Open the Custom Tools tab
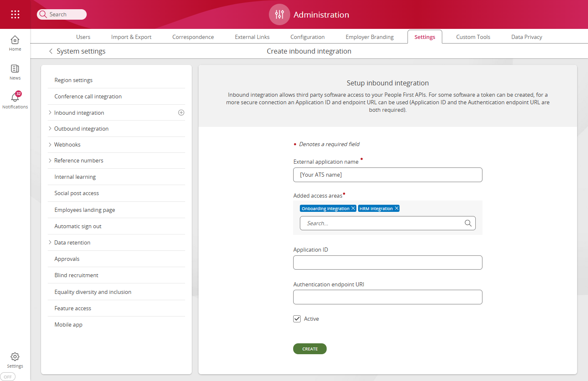The width and height of the screenshot is (588, 381). pos(473,37)
